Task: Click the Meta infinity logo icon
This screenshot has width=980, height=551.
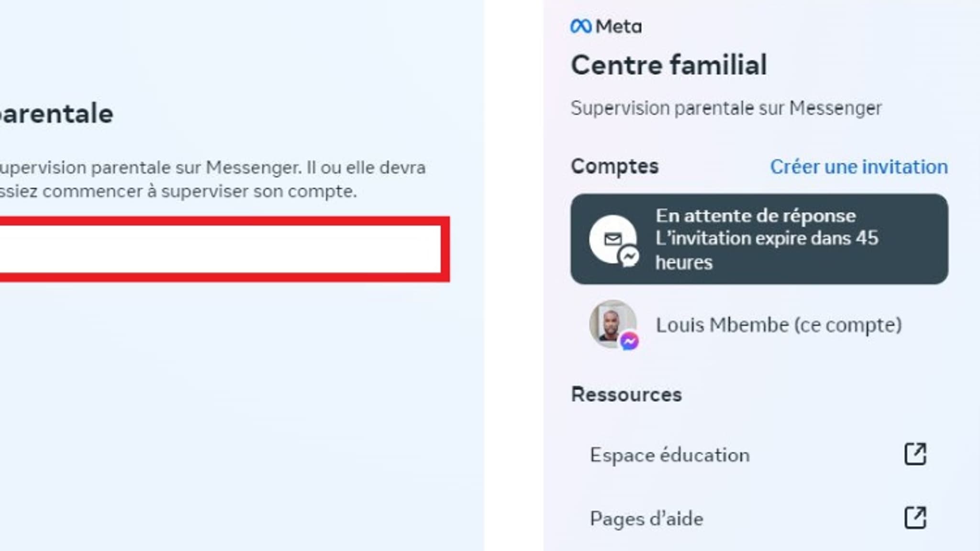Action: (x=581, y=26)
